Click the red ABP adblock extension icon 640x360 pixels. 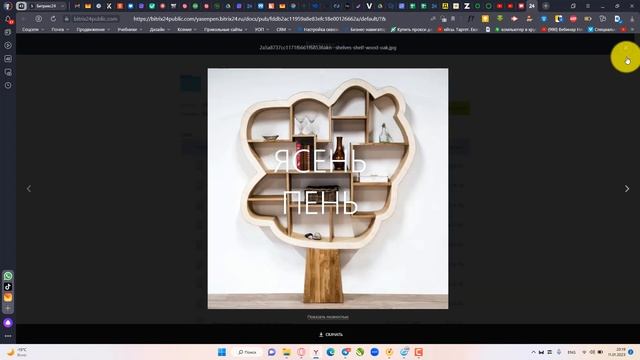click(x=573, y=19)
